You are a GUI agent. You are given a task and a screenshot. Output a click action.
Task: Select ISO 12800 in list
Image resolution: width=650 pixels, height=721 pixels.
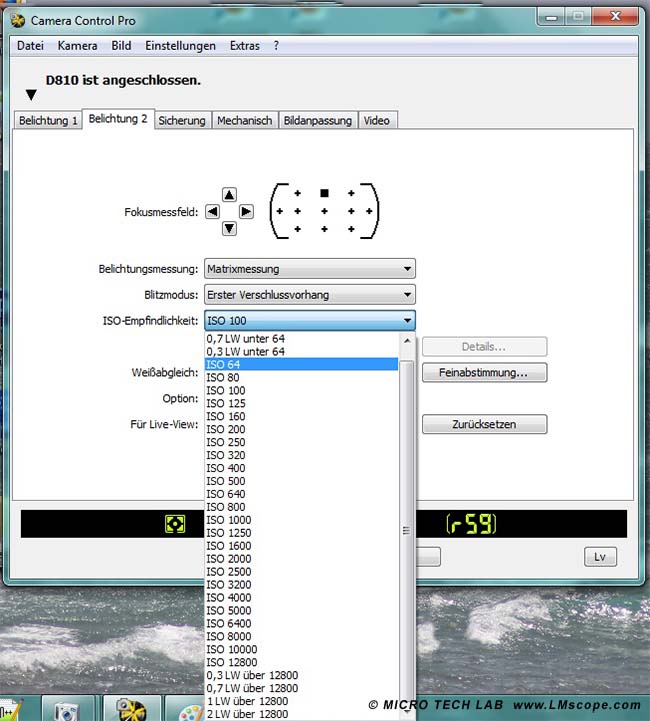pyautogui.click(x=302, y=662)
